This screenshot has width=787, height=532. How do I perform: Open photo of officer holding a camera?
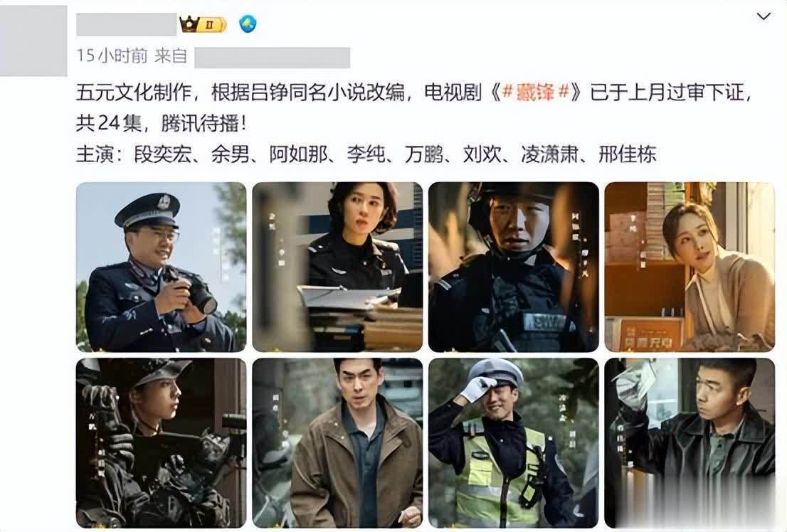tap(161, 267)
